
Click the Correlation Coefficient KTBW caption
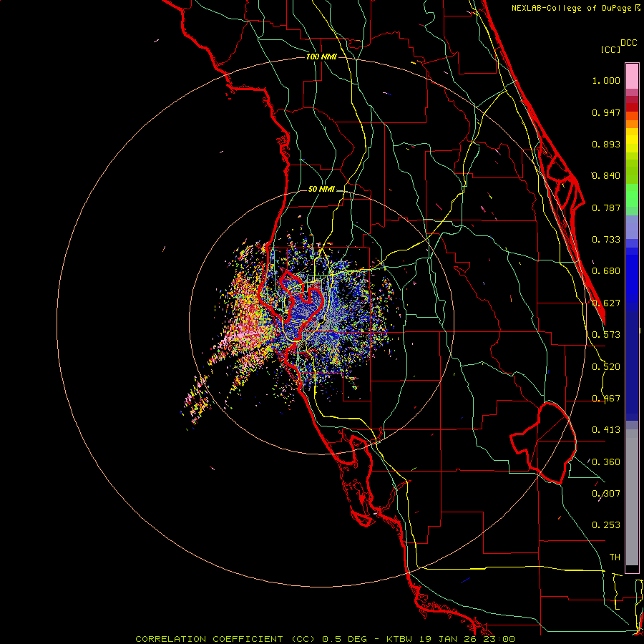(325, 639)
